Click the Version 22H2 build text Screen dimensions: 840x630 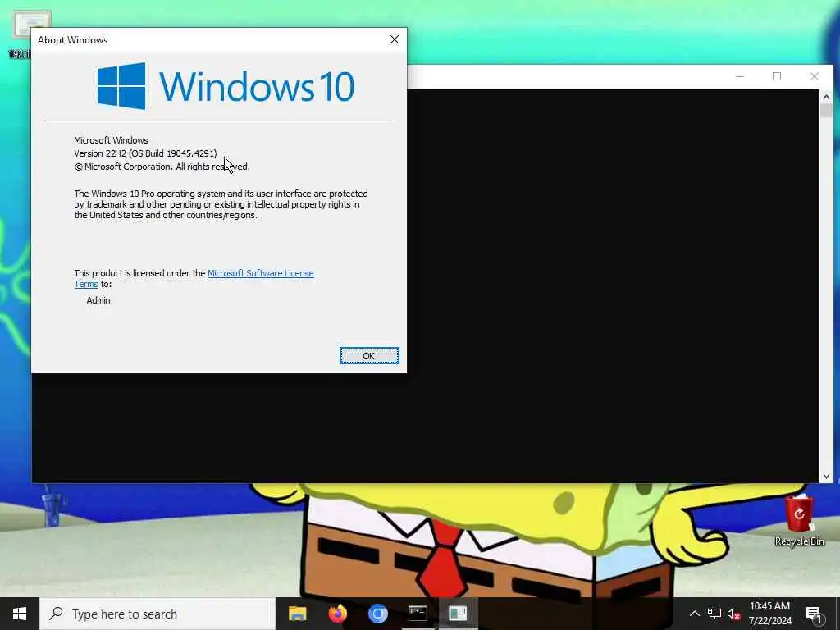click(x=146, y=153)
